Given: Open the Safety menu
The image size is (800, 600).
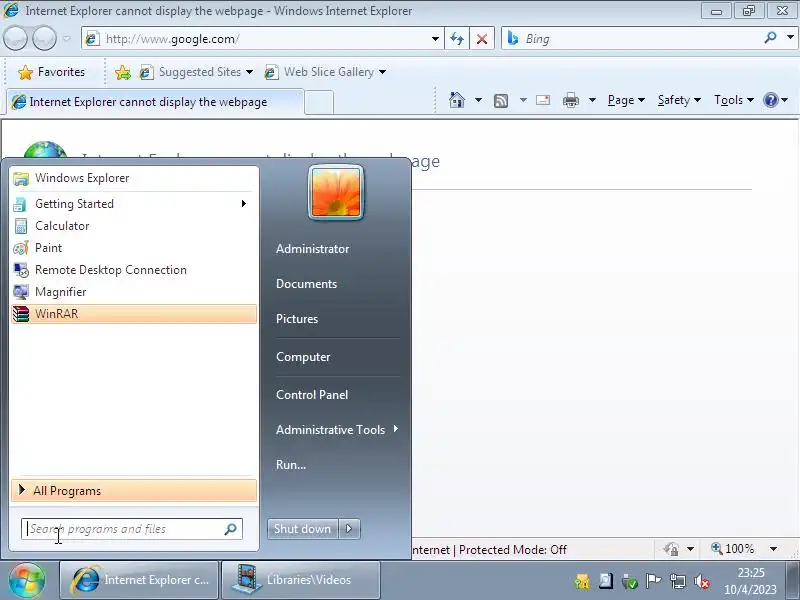Looking at the screenshot, I should coord(679,100).
